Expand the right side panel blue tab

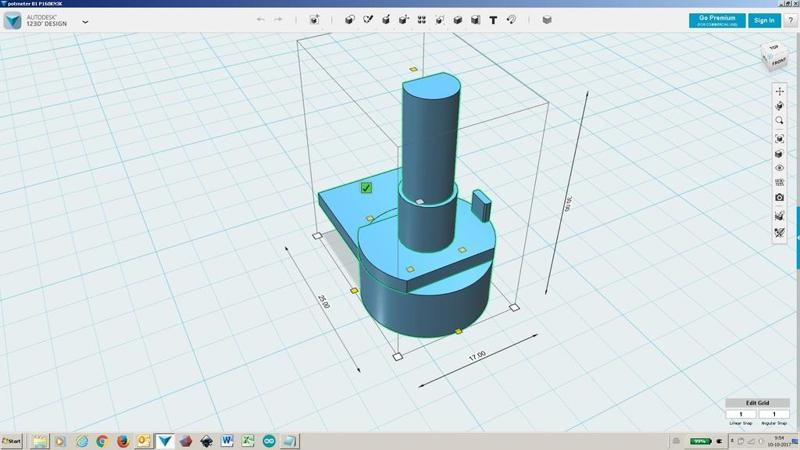click(797, 237)
